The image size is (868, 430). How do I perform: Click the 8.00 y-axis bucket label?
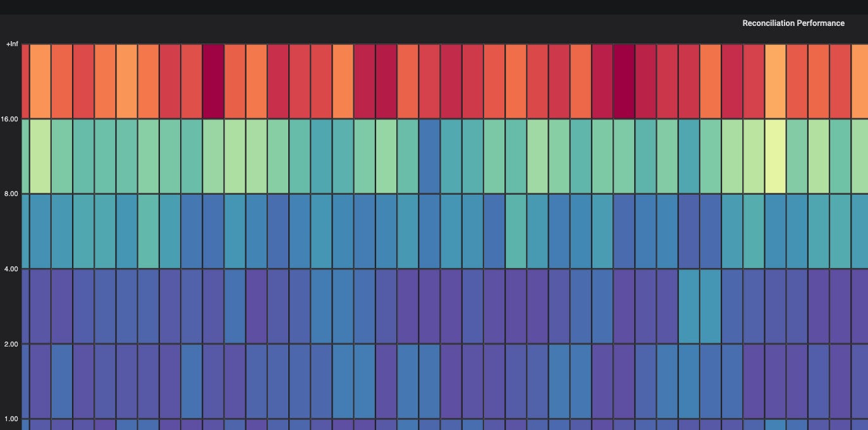click(11, 194)
